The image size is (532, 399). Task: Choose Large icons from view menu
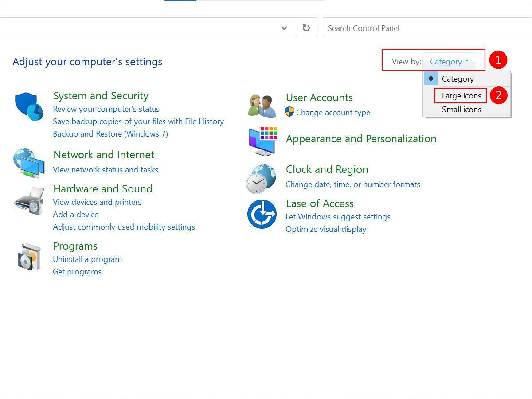coord(461,95)
